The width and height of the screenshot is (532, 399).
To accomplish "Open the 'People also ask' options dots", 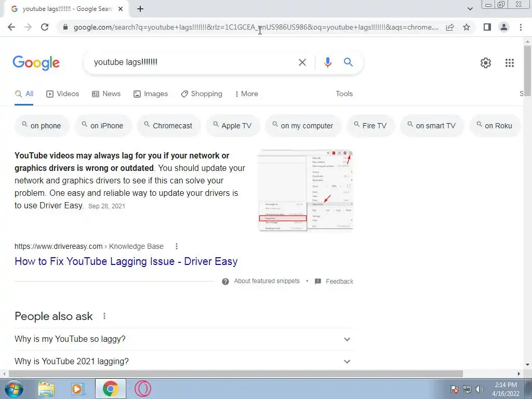I will 104,316.
